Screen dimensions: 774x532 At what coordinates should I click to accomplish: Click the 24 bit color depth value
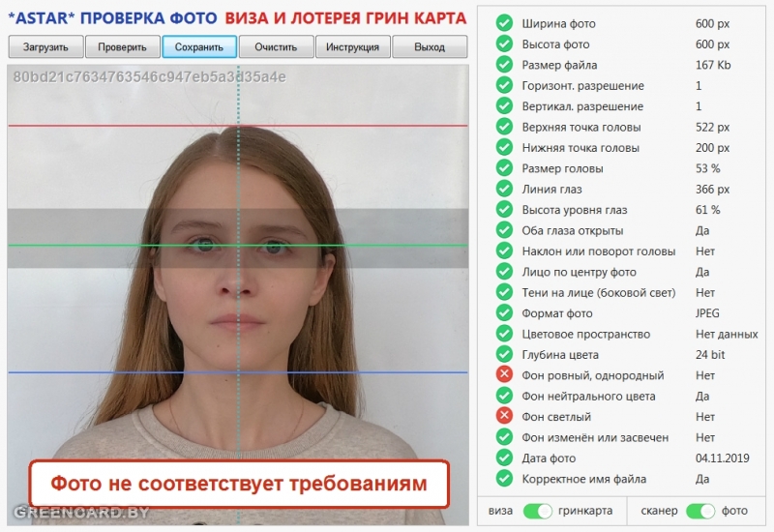point(710,354)
